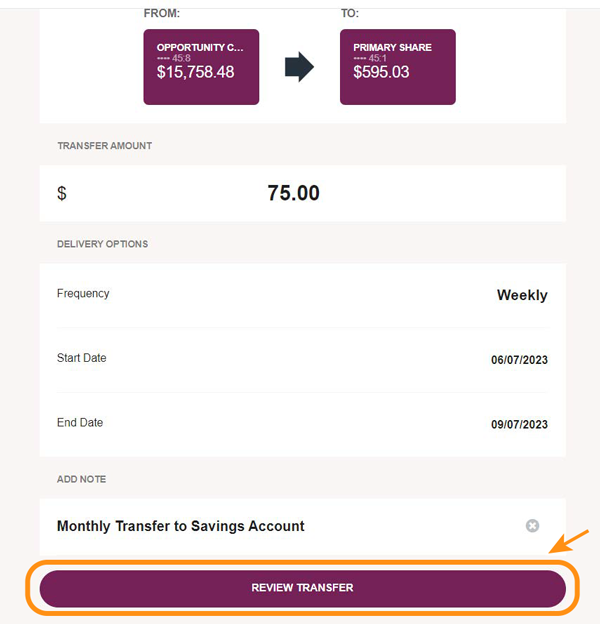Screen dimensions: 600x624
Task: Clear the note with the X icon
Action: [x=532, y=526]
